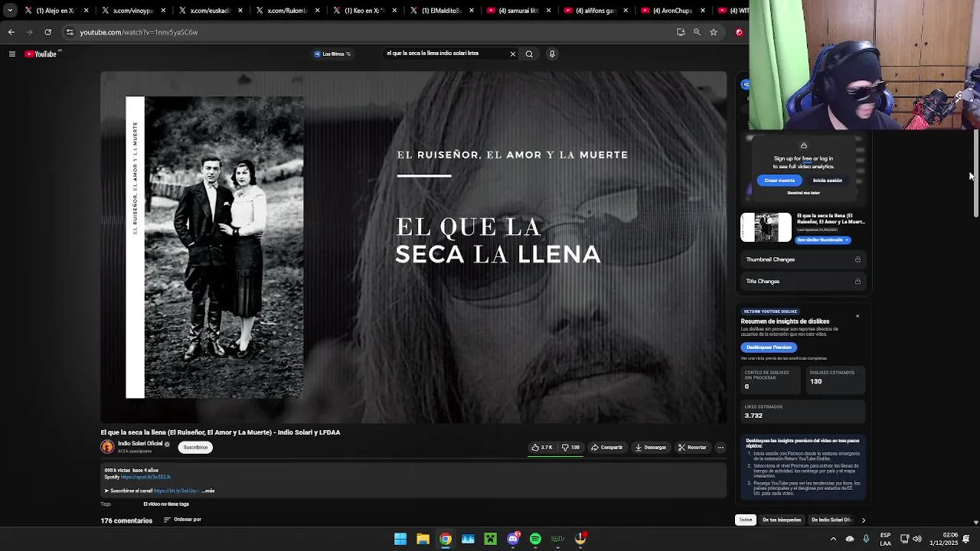The width and height of the screenshot is (980, 551).
Task: Switch to the x.com/vinoypa tab
Action: (132, 11)
